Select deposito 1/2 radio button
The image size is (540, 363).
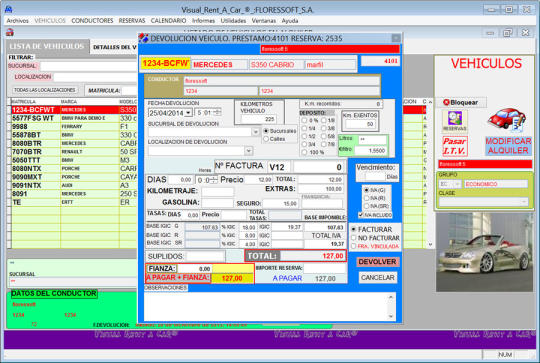pyautogui.click(x=304, y=136)
